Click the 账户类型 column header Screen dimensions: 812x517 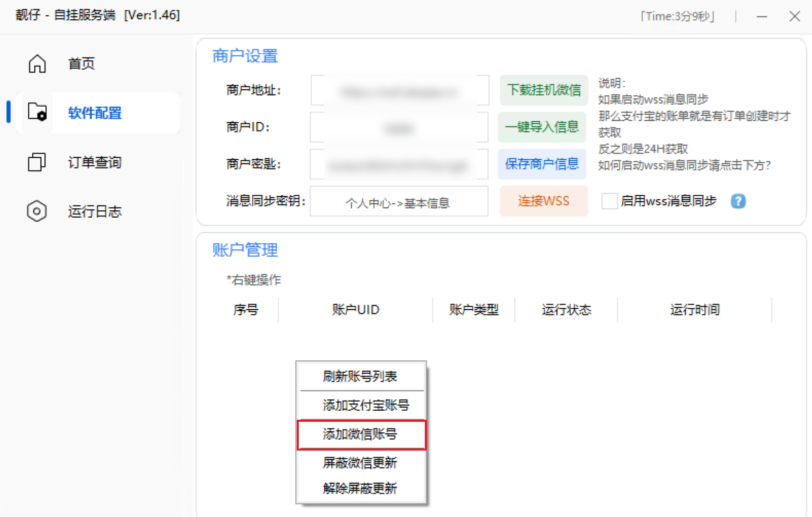[474, 310]
